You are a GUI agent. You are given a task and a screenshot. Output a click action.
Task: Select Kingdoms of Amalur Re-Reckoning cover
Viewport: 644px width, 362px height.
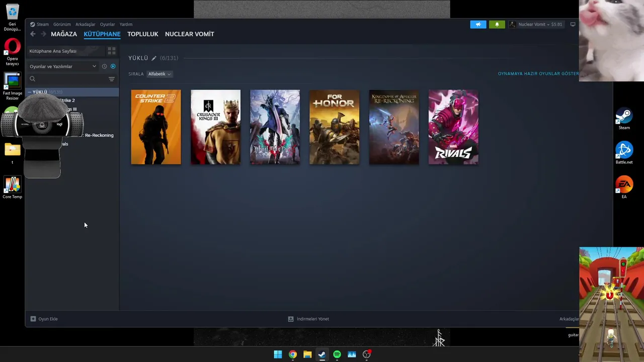click(394, 127)
